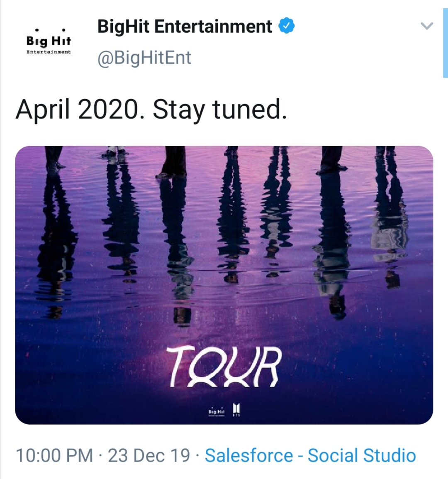This screenshot has height=479, width=448.
Task: Open the Big Hit Entertainment profile avatar
Action: pos(49,42)
